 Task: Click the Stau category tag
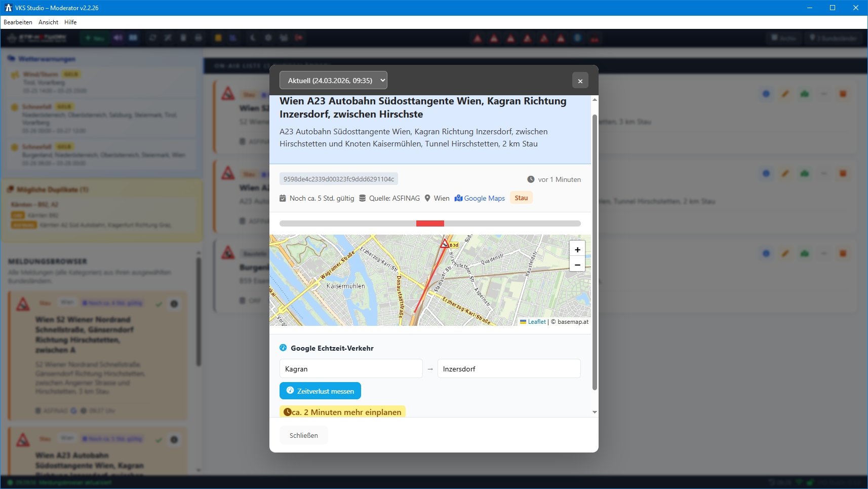click(521, 198)
